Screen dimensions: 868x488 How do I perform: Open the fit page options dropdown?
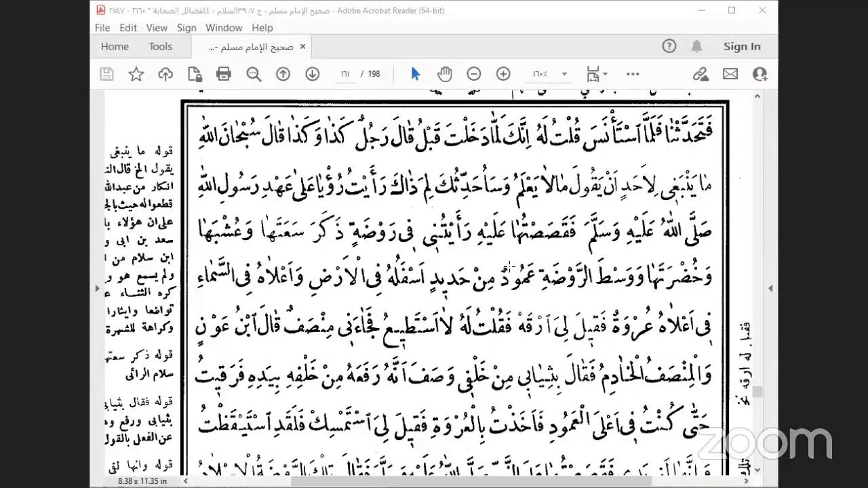pos(597,74)
